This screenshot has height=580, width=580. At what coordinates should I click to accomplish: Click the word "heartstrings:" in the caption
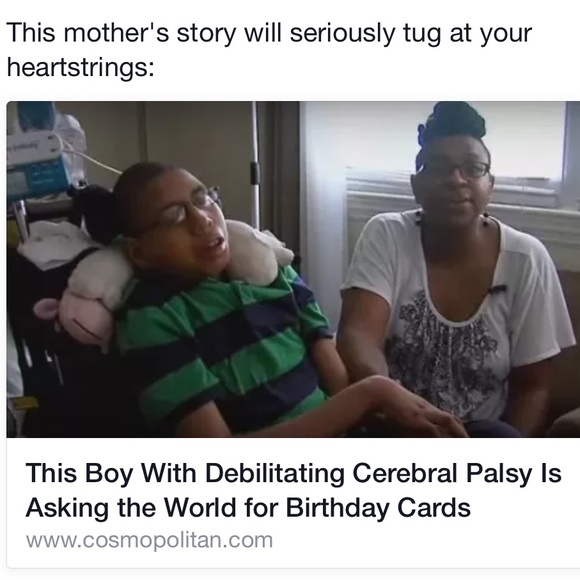pos(81,67)
